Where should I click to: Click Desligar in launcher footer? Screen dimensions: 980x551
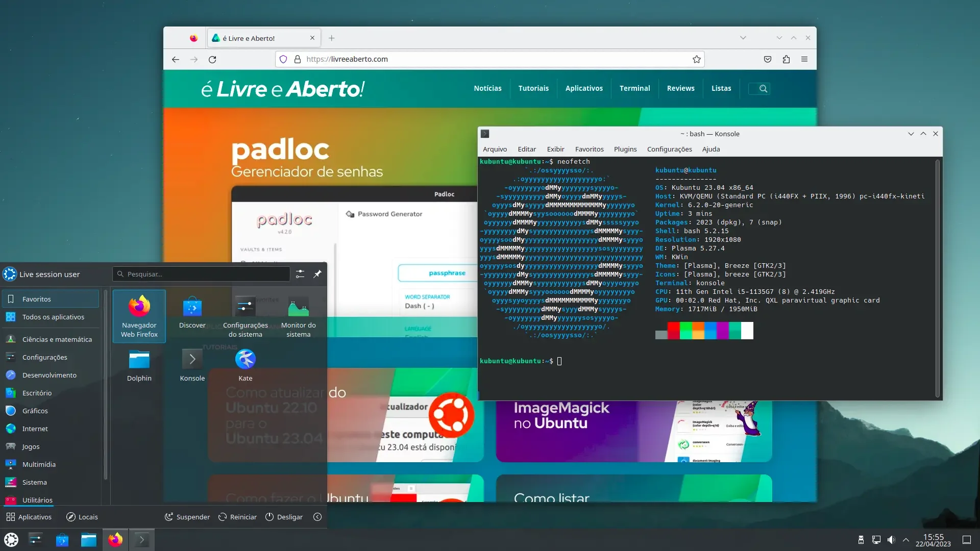(x=284, y=517)
